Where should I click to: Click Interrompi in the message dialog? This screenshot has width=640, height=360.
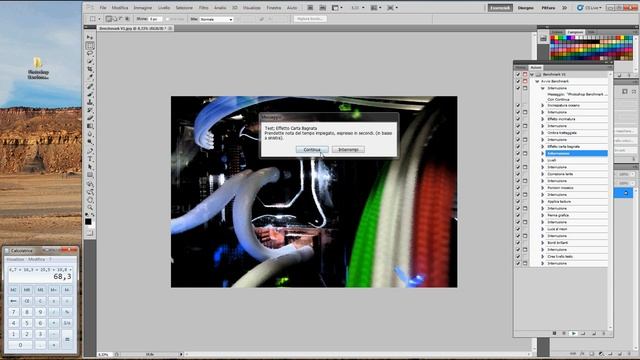348,150
